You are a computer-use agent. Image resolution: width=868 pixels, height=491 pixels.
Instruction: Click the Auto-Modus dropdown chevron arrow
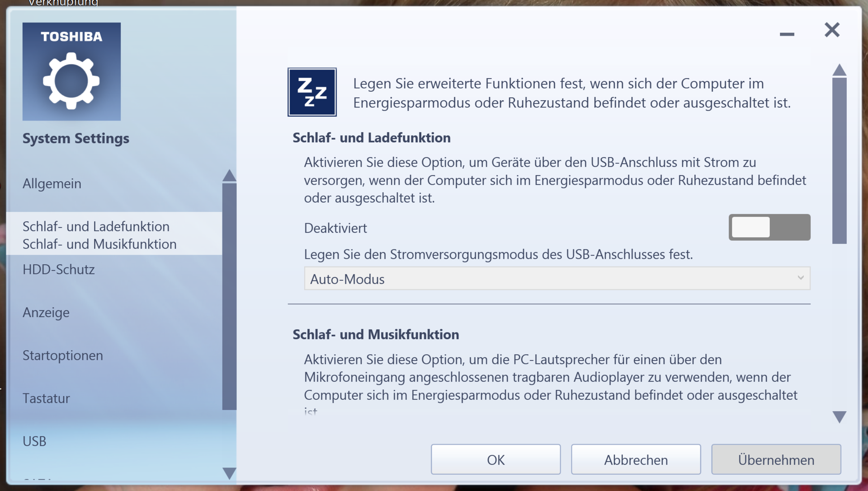pyautogui.click(x=800, y=278)
